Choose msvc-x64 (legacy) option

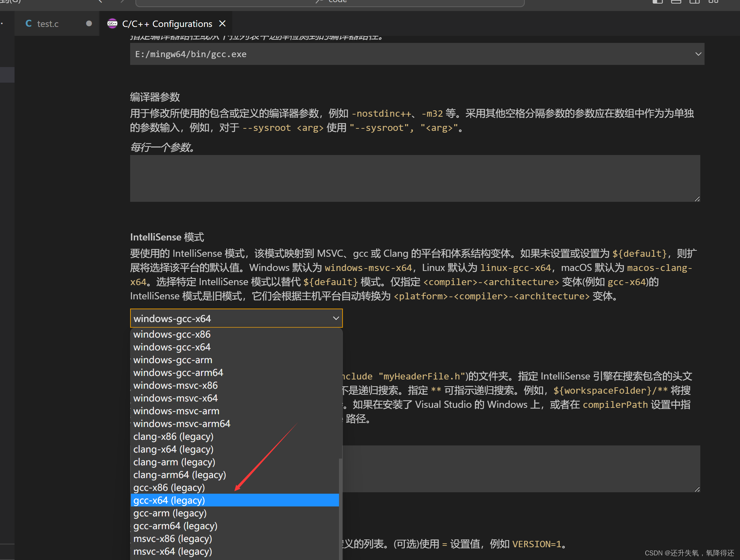coord(234,551)
